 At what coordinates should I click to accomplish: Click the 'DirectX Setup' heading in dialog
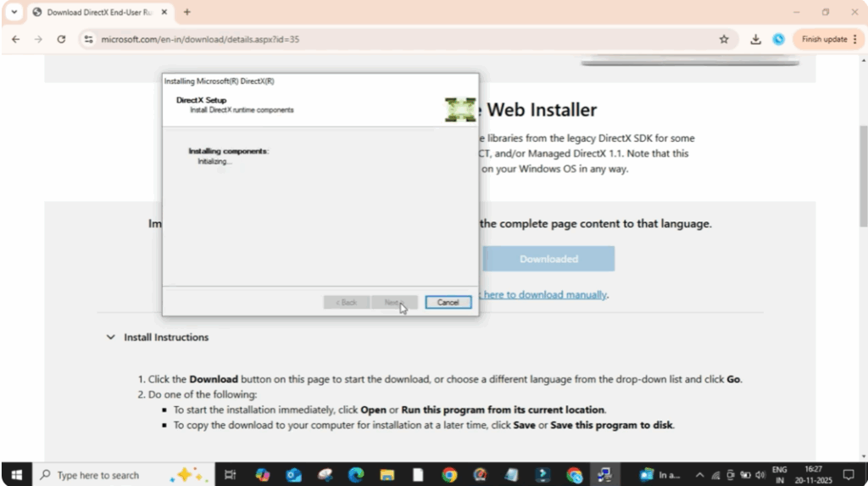pos(202,100)
